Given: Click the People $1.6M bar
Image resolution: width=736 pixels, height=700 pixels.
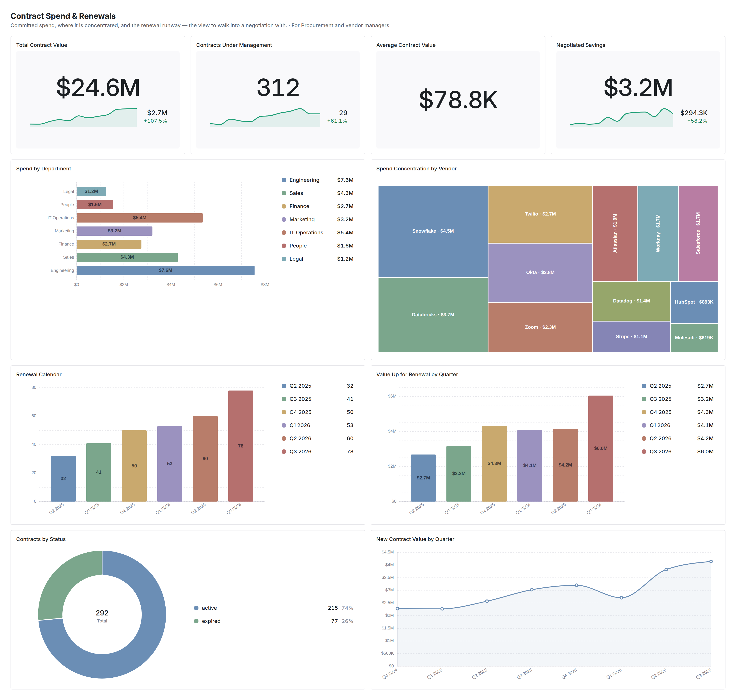Looking at the screenshot, I should pos(95,205).
